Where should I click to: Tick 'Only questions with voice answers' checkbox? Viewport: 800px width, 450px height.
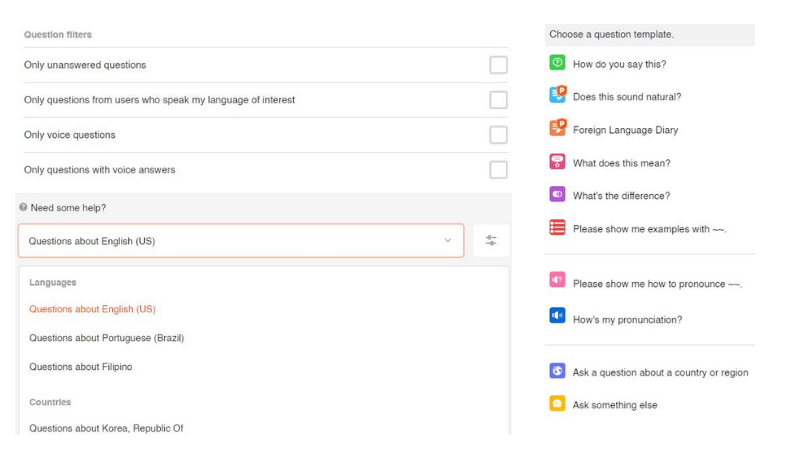tap(498, 169)
